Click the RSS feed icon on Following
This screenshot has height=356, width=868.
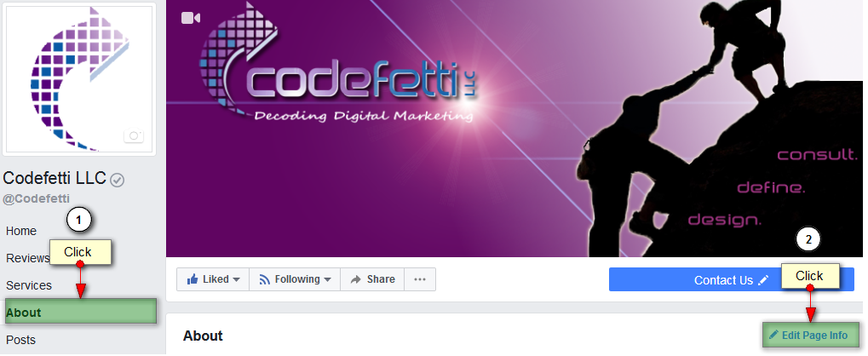tap(265, 279)
